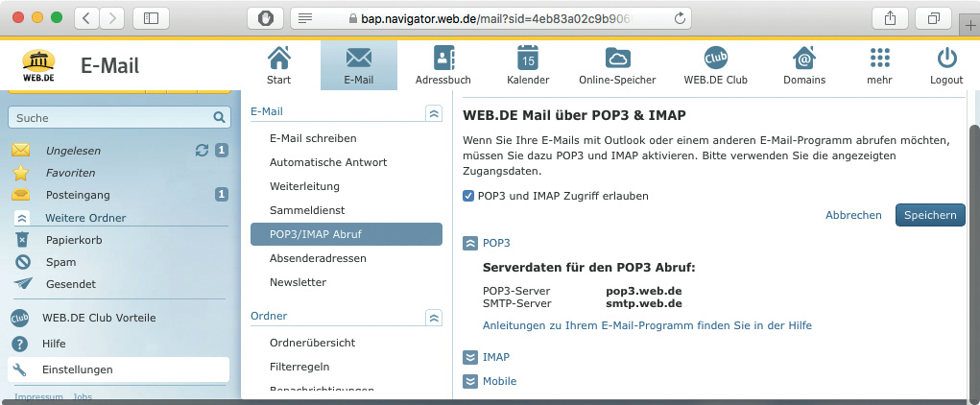The height and width of the screenshot is (405, 980).
Task: Click the Jobs footer link
Action: coord(82,397)
